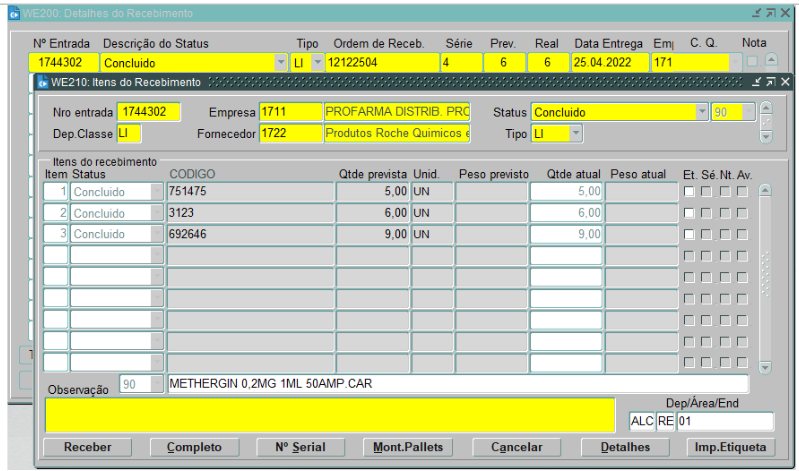Detach the WE210 Itens do Recebimento window
The width and height of the screenshot is (799, 471).
point(757,82)
